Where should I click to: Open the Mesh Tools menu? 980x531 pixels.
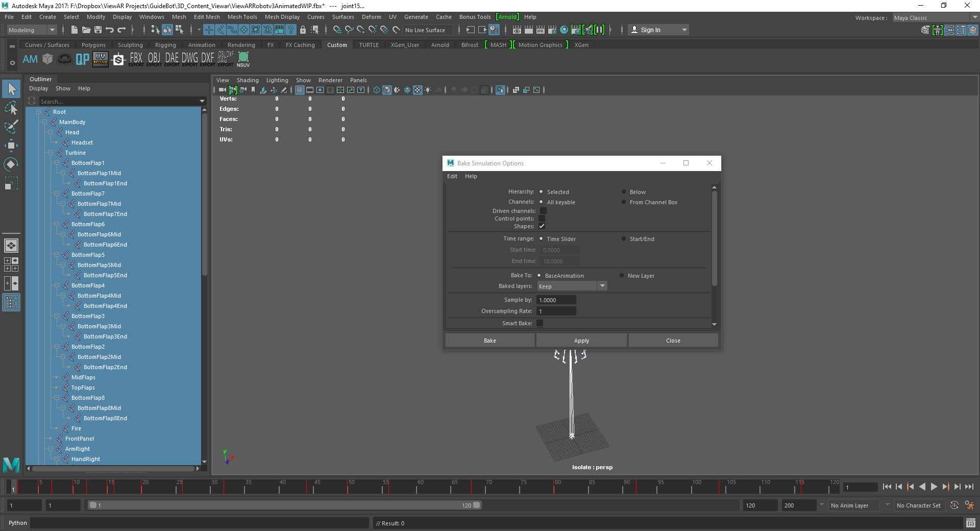(x=242, y=17)
